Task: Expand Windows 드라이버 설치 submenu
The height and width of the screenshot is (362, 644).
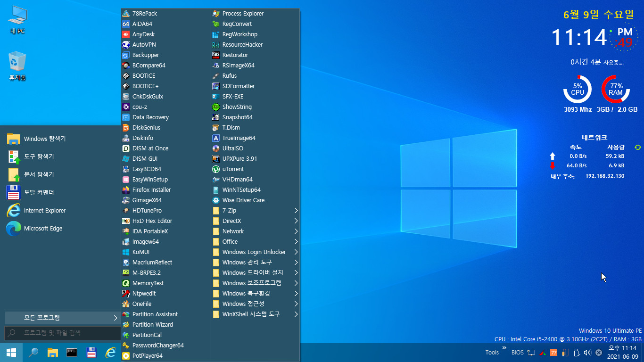Action: click(x=255, y=273)
